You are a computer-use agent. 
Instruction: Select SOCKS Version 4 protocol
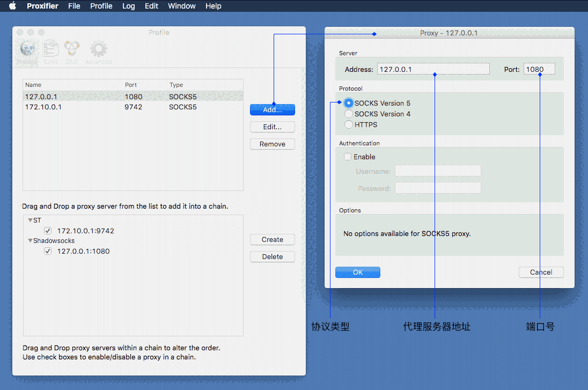tap(349, 114)
